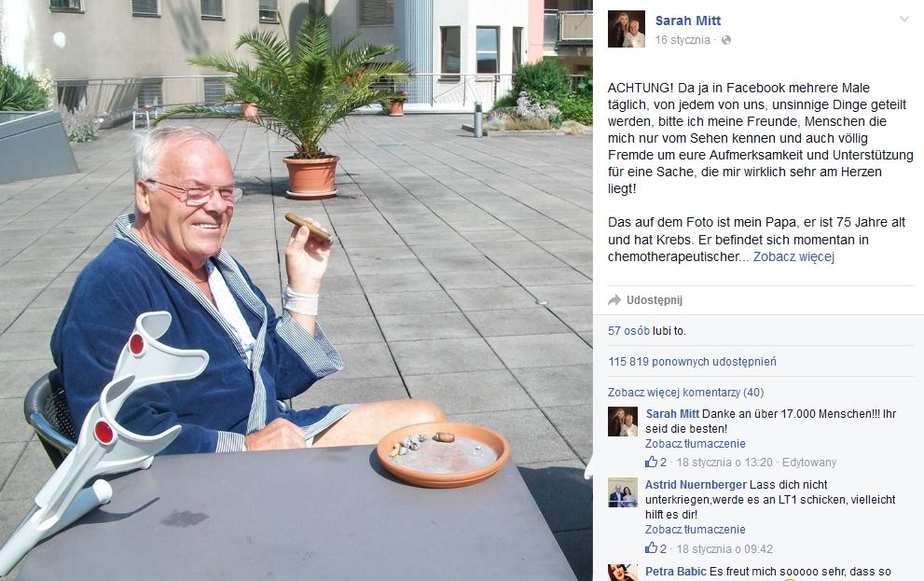Image resolution: width=924 pixels, height=581 pixels.
Task: Open the 16 stycznia post timestamp
Action: pos(683,40)
